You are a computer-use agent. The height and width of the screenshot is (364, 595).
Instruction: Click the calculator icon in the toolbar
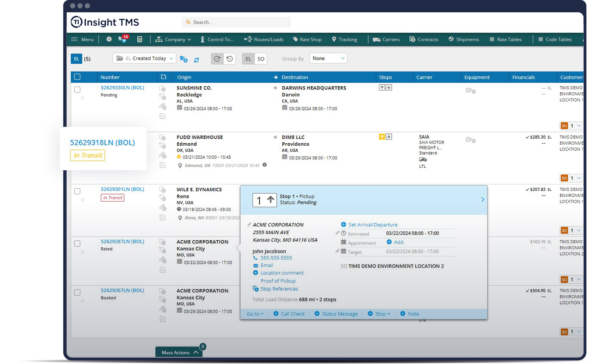(140, 39)
